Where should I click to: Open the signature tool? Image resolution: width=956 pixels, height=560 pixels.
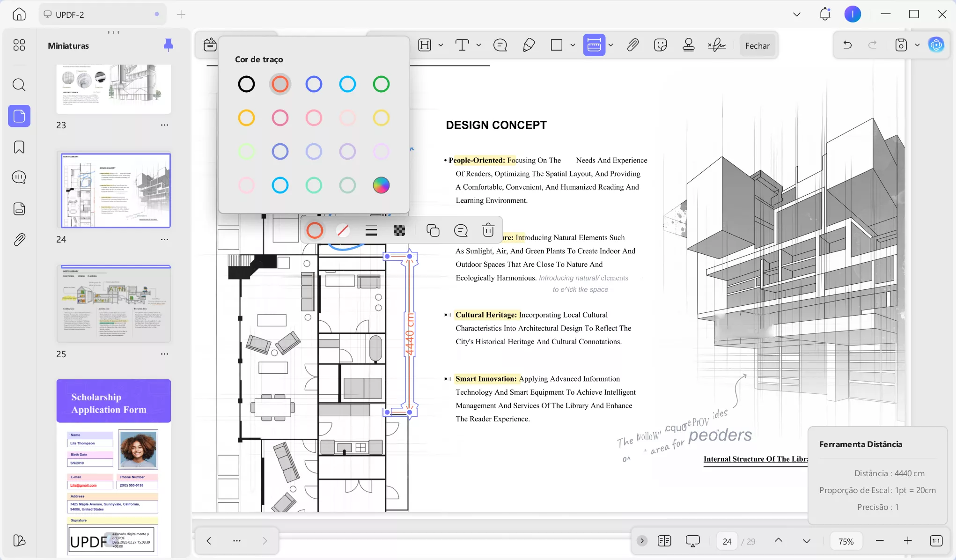[x=716, y=45]
